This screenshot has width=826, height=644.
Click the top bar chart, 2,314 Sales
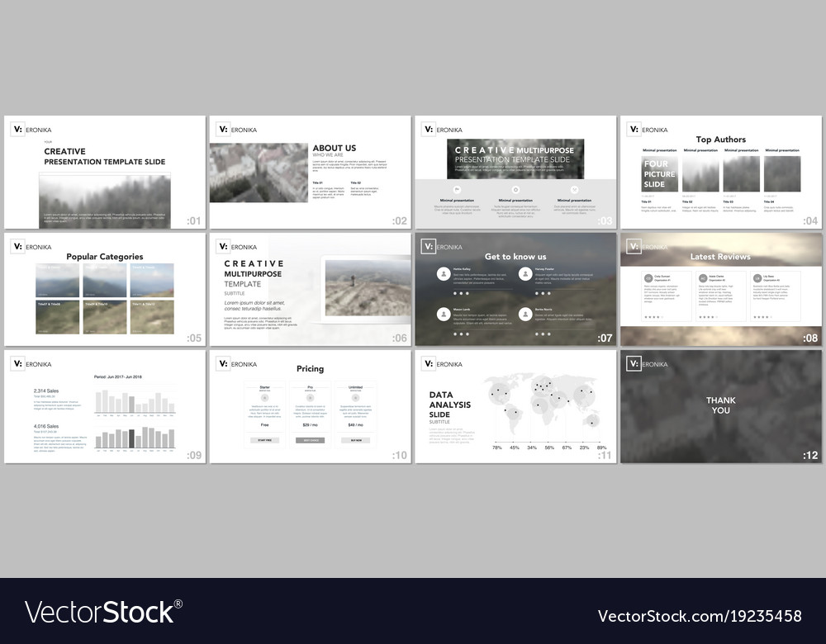(135, 402)
